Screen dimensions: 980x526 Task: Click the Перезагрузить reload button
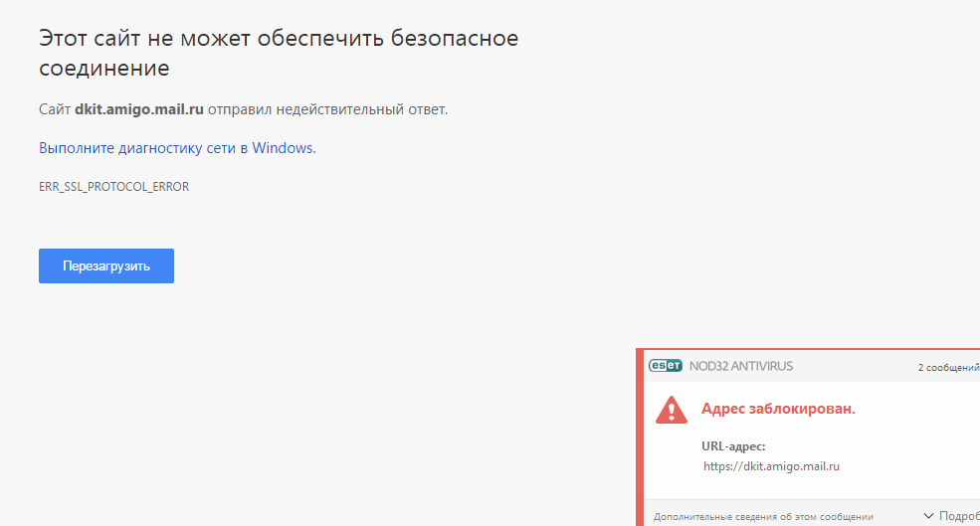click(x=106, y=266)
